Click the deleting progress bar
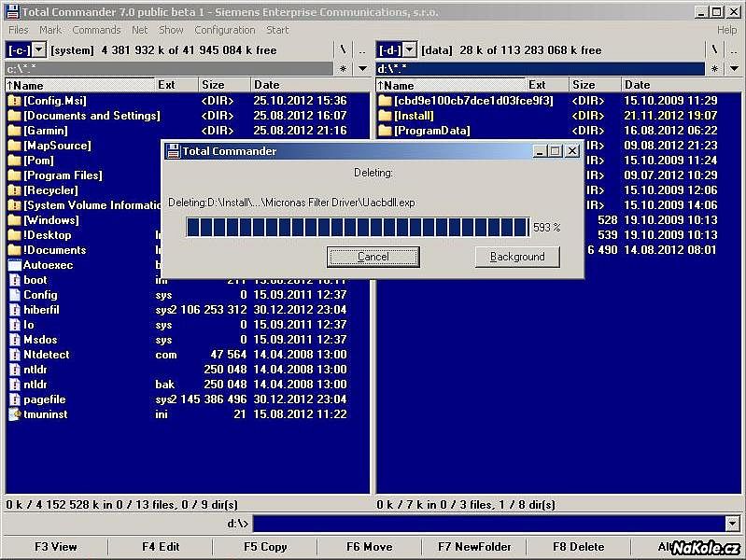The image size is (746, 560). (x=358, y=227)
